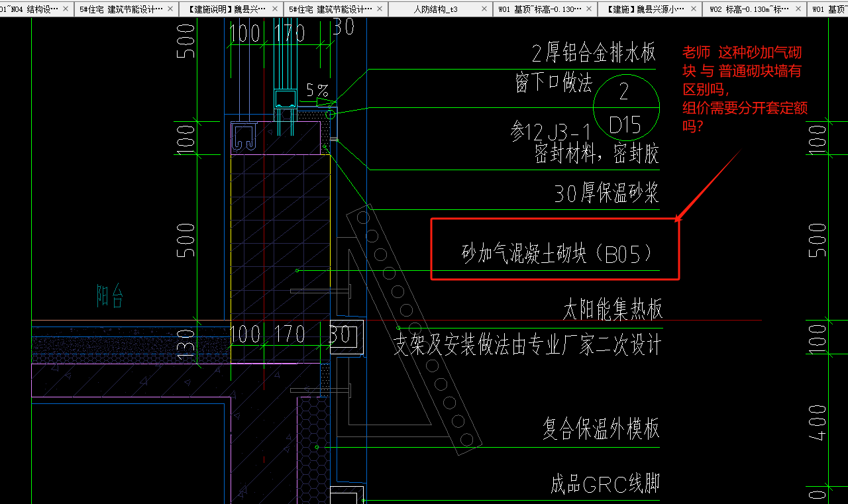Viewport: 848px width, 504px height.
Task: Click the 5% slope text
Action: (x=317, y=90)
